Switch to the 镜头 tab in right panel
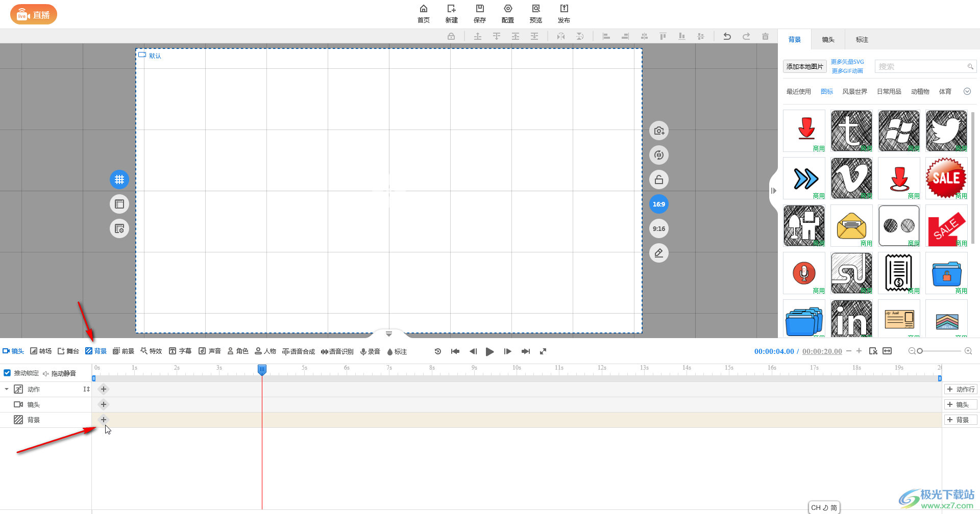 [828, 39]
